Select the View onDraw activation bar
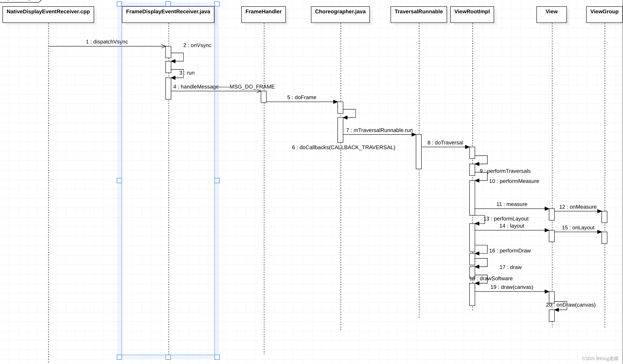The image size is (623, 364). [x=552, y=315]
